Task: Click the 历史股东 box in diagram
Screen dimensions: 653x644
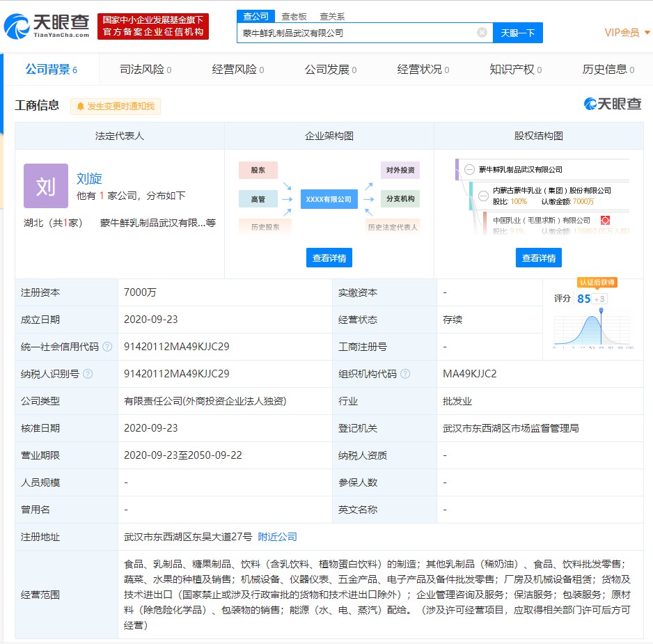Action: (265, 226)
